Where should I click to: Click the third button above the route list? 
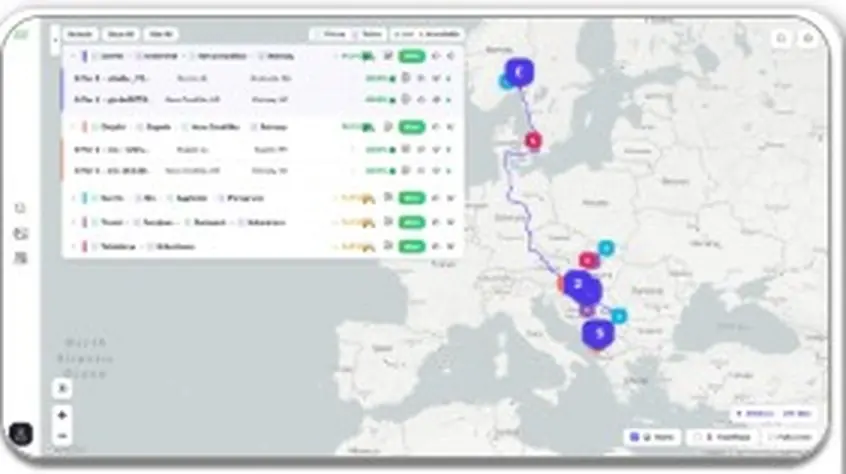pos(161,34)
